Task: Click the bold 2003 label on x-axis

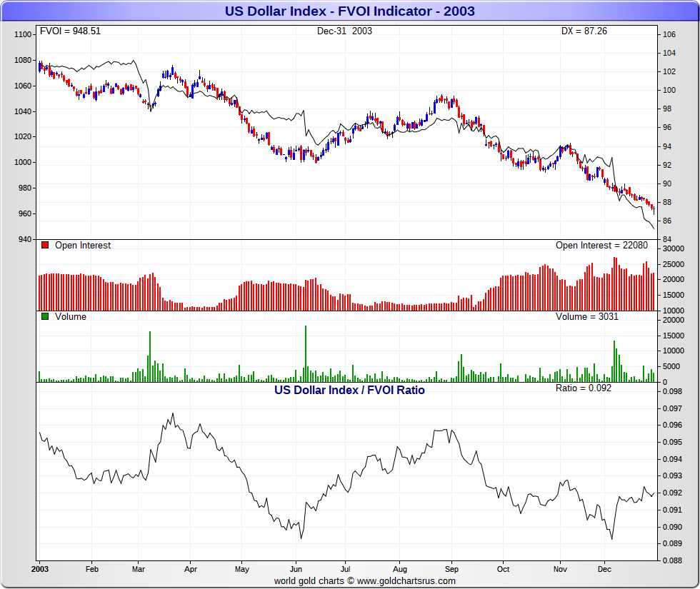Action: click(x=39, y=570)
